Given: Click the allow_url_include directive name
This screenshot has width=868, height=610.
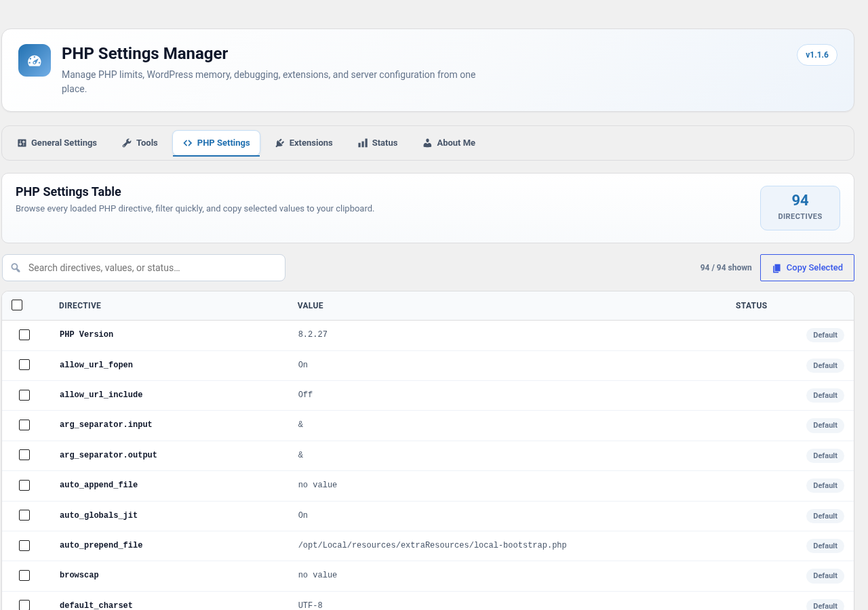Looking at the screenshot, I should [x=101, y=394].
